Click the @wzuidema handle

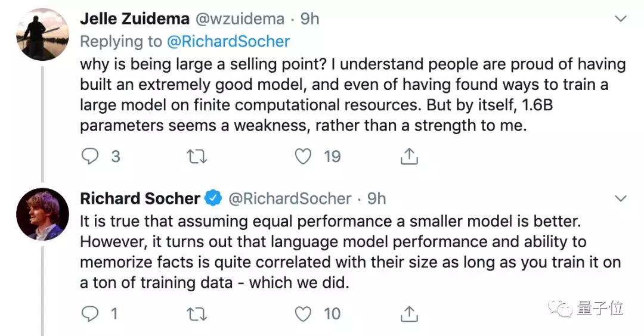(240, 18)
